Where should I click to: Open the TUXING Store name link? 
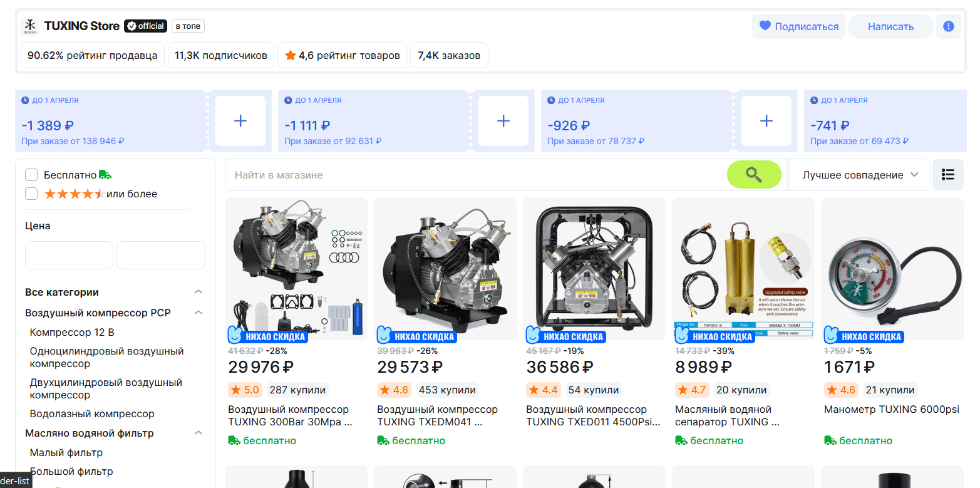pos(82,26)
